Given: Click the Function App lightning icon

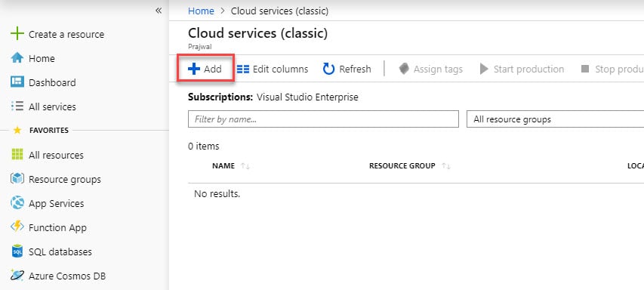Looking at the screenshot, I should click(x=17, y=227).
